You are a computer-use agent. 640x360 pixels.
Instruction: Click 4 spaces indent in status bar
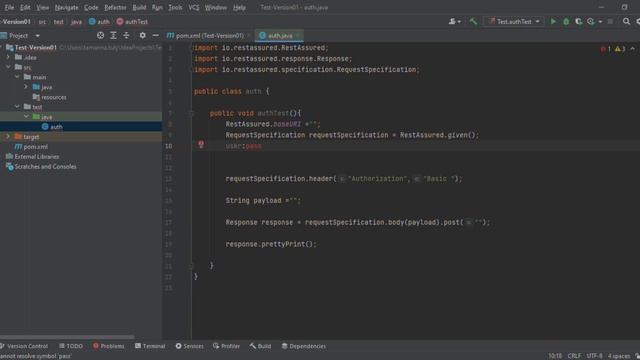(x=619, y=356)
